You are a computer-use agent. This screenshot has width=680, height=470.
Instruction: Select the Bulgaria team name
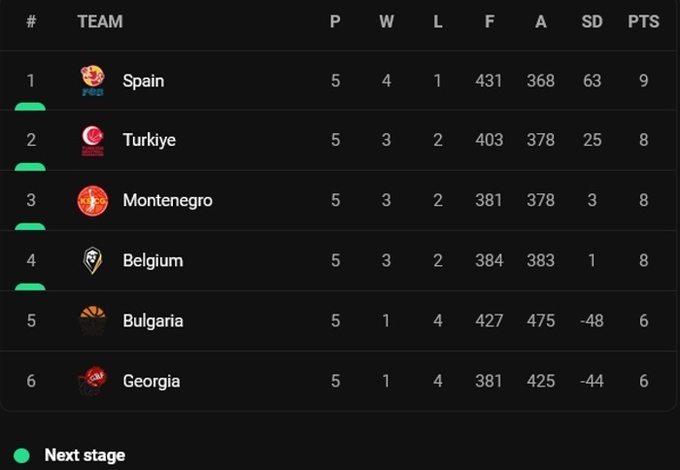(152, 321)
